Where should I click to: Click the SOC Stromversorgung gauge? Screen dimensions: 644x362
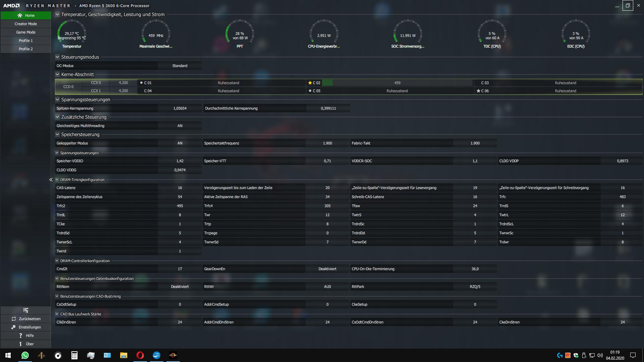[408, 34]
